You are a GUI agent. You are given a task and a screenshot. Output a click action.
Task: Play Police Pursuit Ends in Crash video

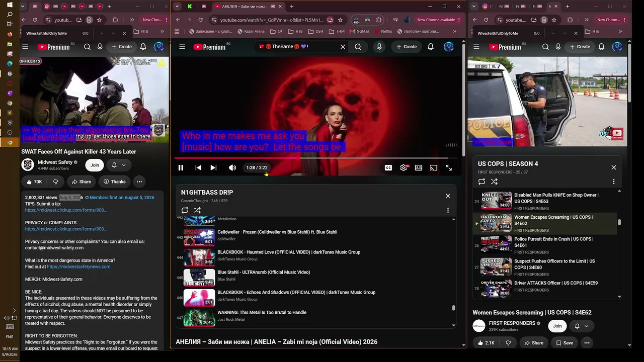click(x=545, y=245)
